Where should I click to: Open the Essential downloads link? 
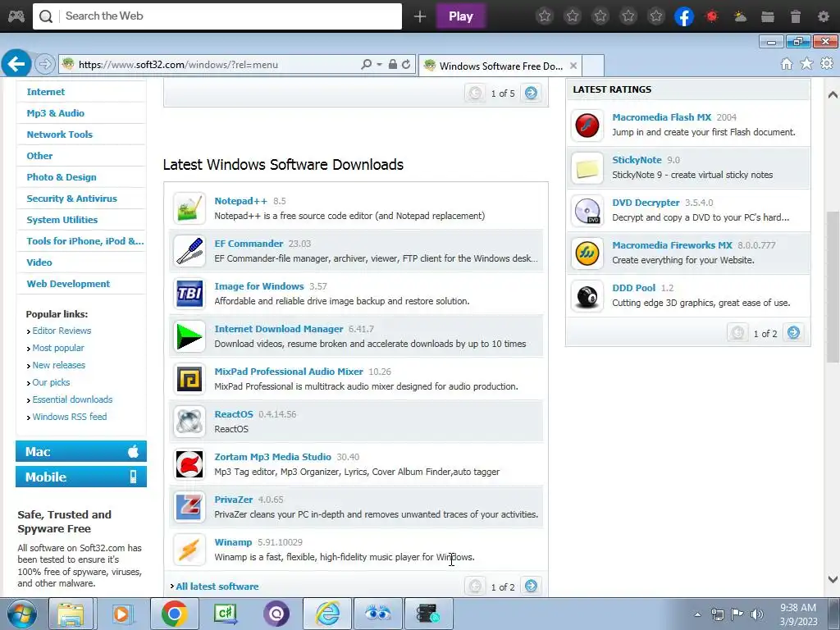(72, 399)
